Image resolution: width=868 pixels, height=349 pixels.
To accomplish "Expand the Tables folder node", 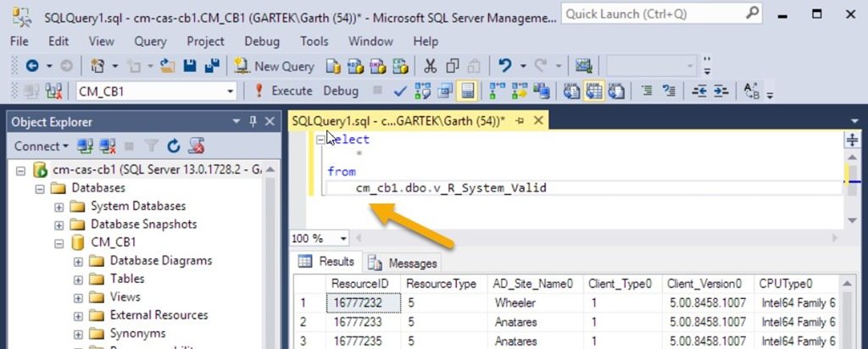I will [x=78, y=279].
